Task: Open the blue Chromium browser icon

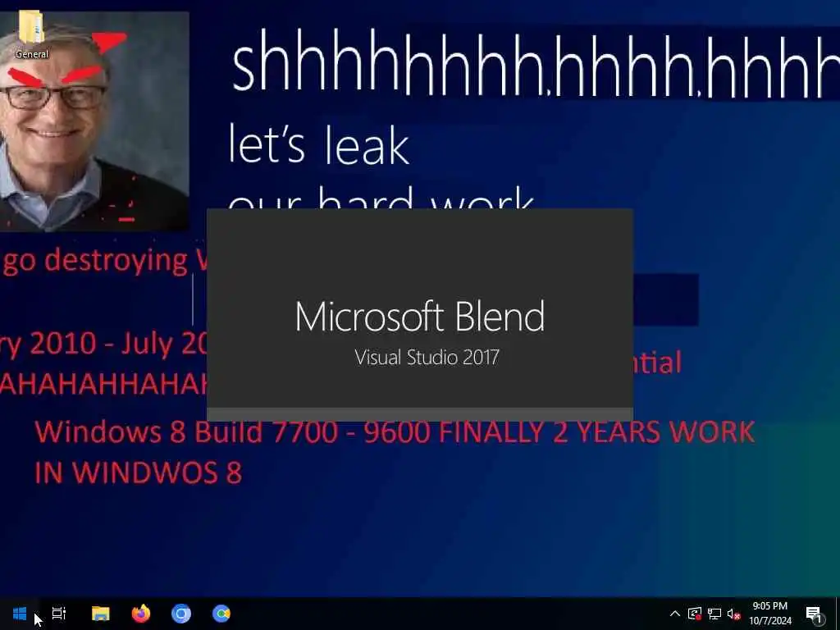Action: coord(181,614)
